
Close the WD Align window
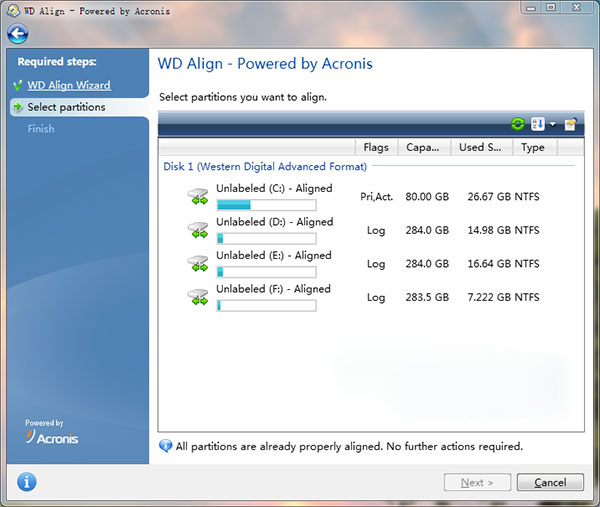pyautogui.click(x=577, y=8)
